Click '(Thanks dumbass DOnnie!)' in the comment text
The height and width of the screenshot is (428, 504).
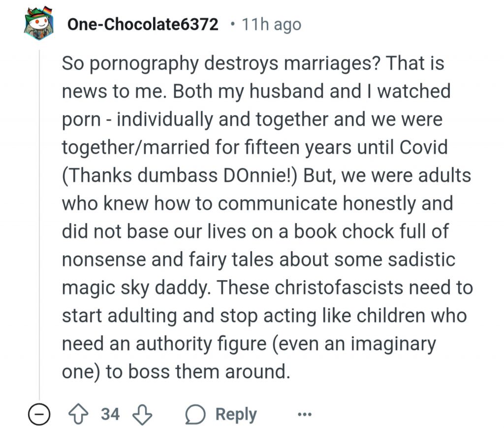[180, 176]
